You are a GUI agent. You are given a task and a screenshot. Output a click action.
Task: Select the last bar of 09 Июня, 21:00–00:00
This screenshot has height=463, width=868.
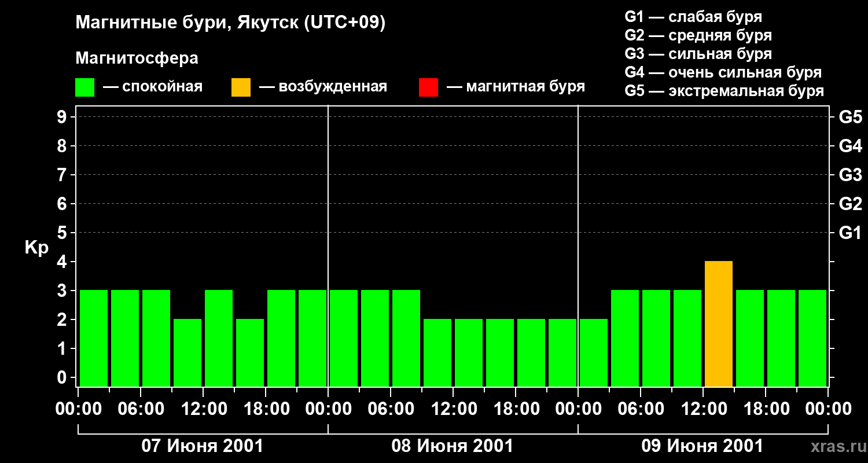tap(812, 338)
